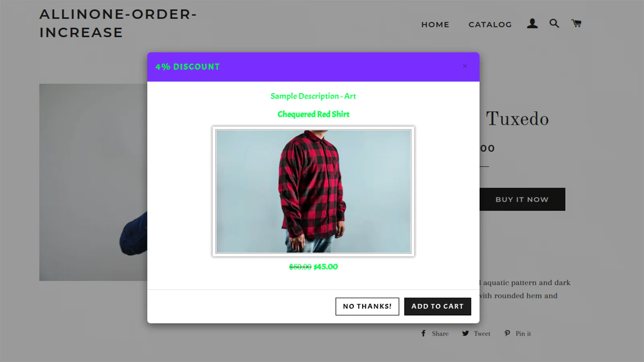This screenshot has height=362, width=644.
Task: Go to the HOME menu item
Action: pyautogui.click(x=435, y=25)
